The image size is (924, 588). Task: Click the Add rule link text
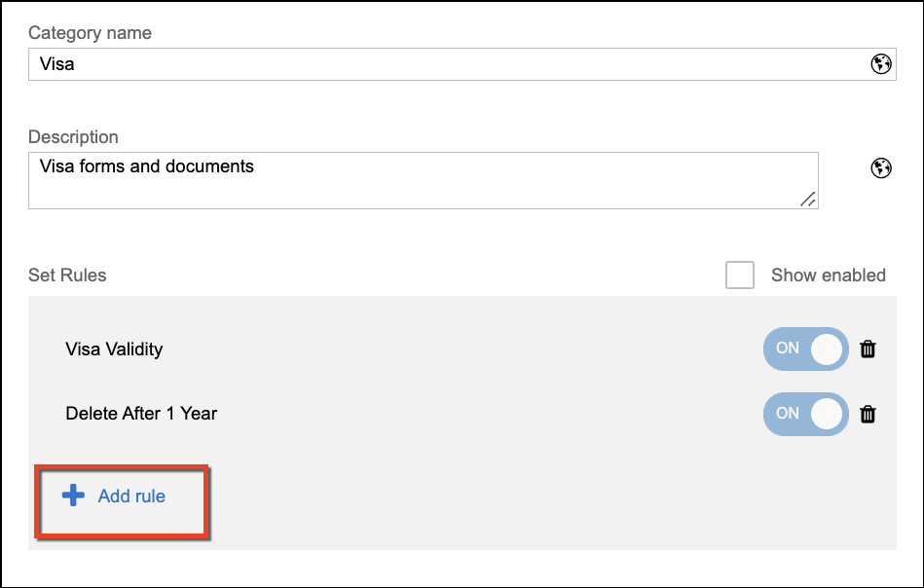131,496
